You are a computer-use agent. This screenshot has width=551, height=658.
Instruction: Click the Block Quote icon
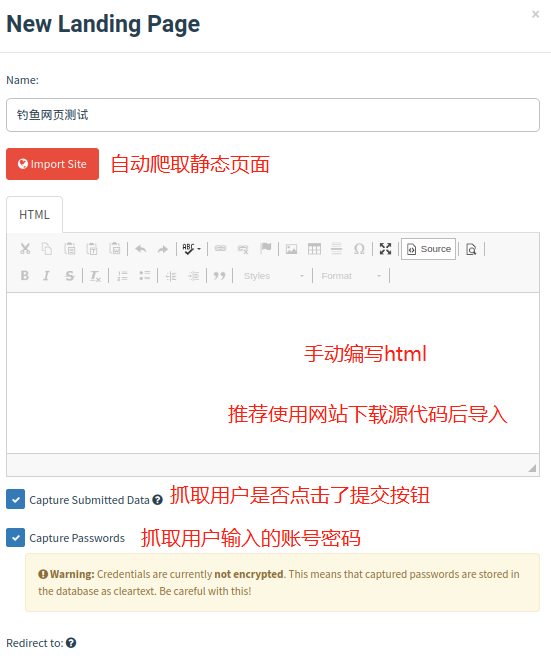pyautogui.click(x=219, y=276)
